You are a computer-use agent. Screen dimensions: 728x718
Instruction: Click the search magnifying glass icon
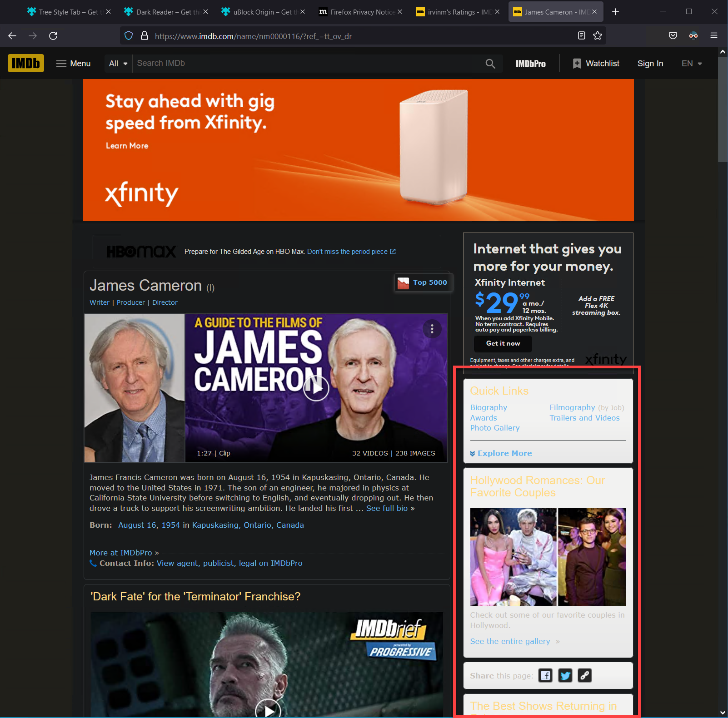click(490, 63)
